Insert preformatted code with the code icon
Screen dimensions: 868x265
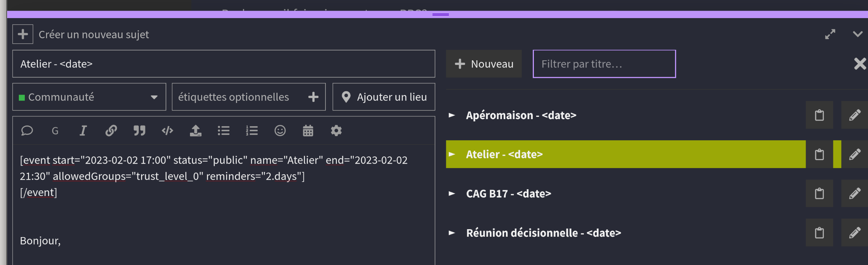click(x=167, y=131)
